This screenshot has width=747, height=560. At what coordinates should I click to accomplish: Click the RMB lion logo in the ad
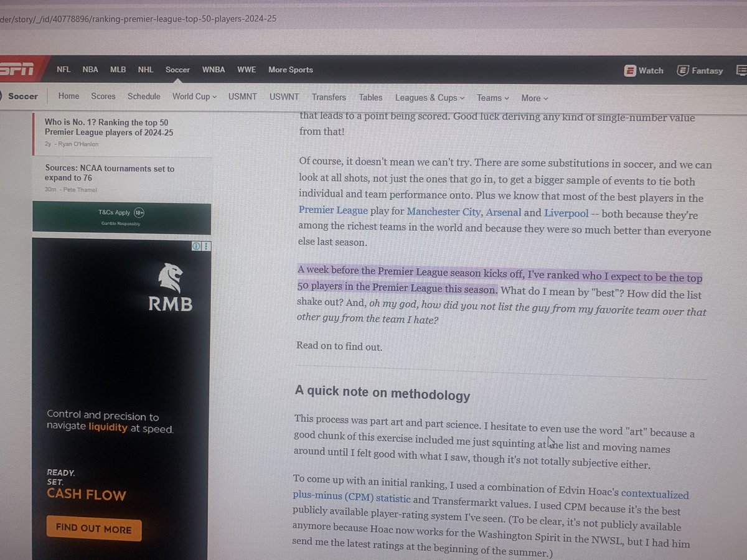point(170,278)
